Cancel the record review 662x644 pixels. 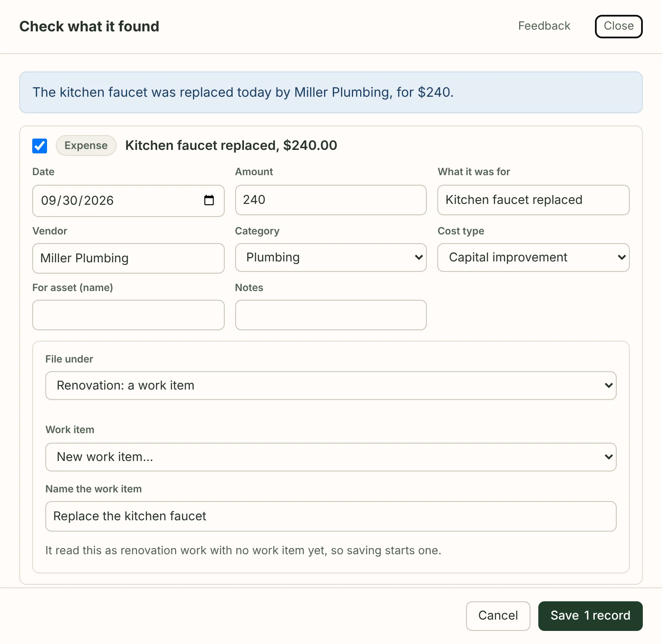point(498,616)
